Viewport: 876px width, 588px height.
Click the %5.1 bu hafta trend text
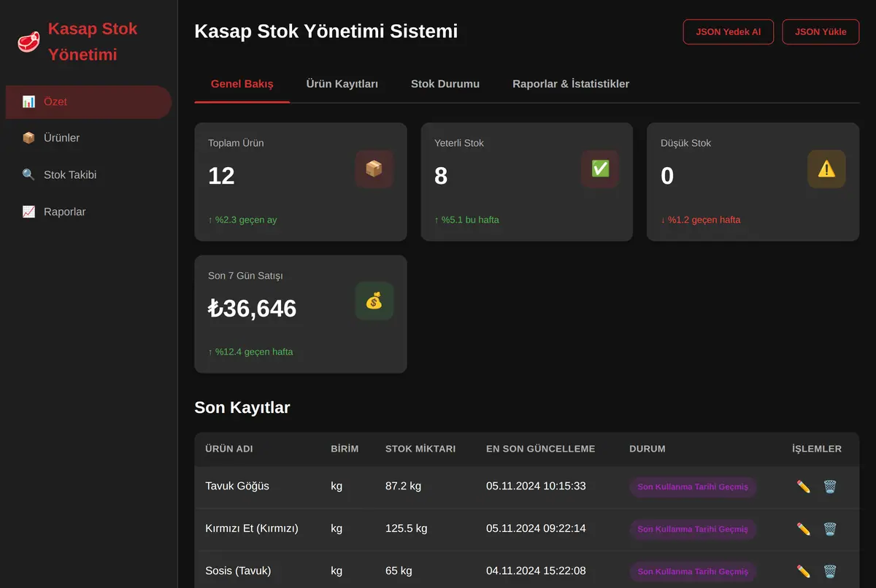click(466, 220)
